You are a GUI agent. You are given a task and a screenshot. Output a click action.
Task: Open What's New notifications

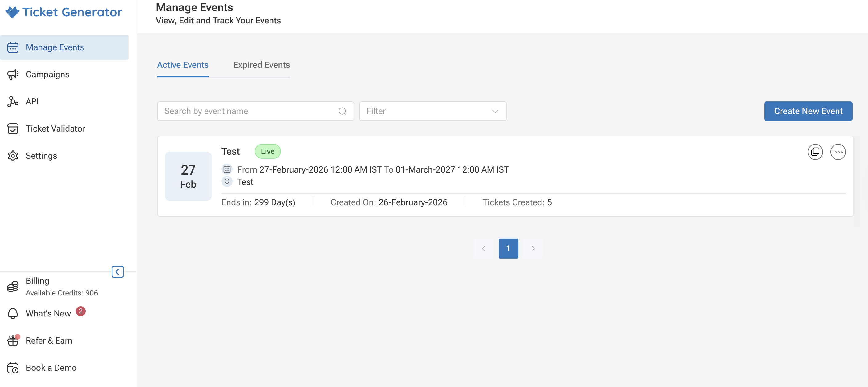(x=48, y=313)
